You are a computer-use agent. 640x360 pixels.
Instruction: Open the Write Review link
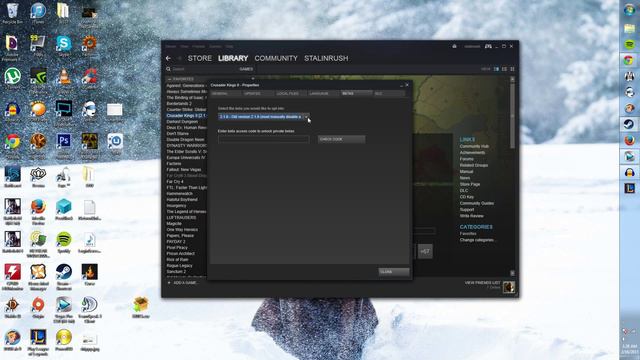pyautogui.click(x=471, y=216)
